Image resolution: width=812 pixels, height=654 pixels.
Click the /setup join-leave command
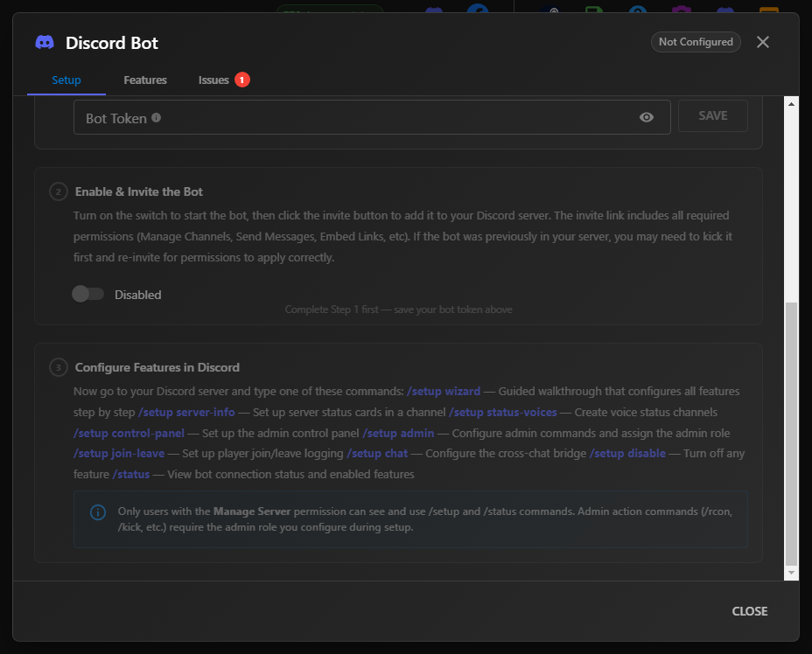pos(119,453)
